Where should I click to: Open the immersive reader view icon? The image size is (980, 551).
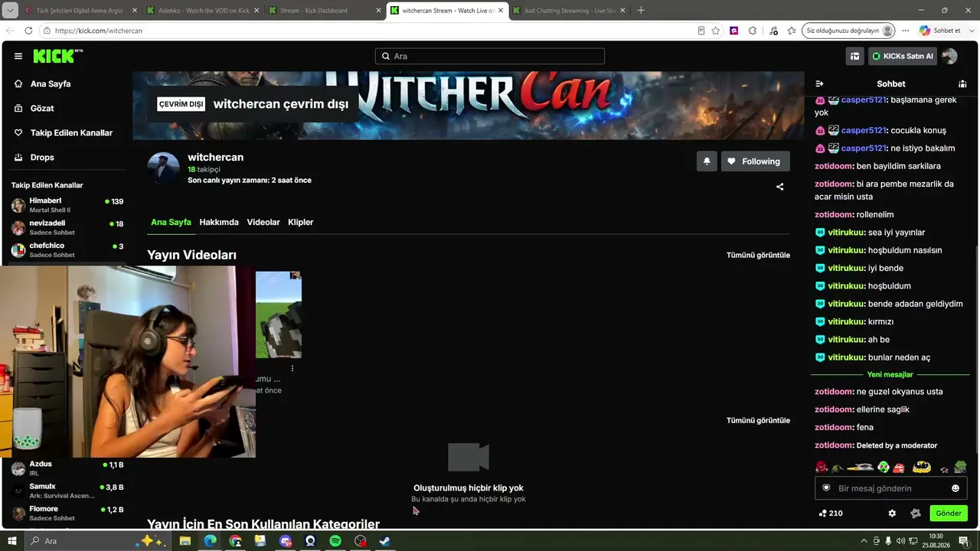pyautogui.click(x=701, y=31)
